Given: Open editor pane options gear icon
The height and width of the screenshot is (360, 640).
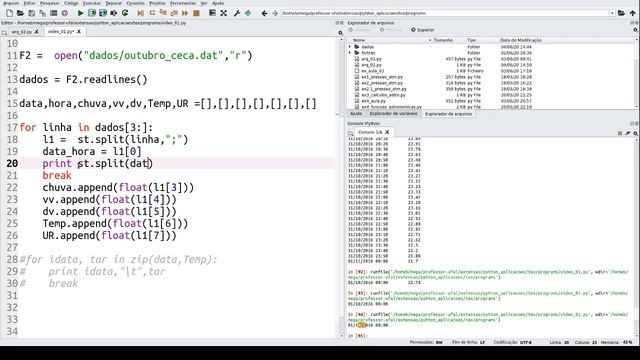Looking at the screenshot, I should coord(340,33).
